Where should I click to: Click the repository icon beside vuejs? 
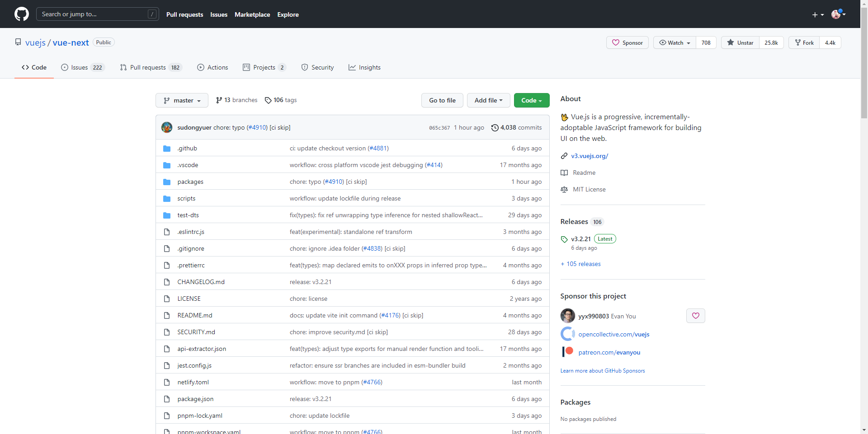coord(18,42)
